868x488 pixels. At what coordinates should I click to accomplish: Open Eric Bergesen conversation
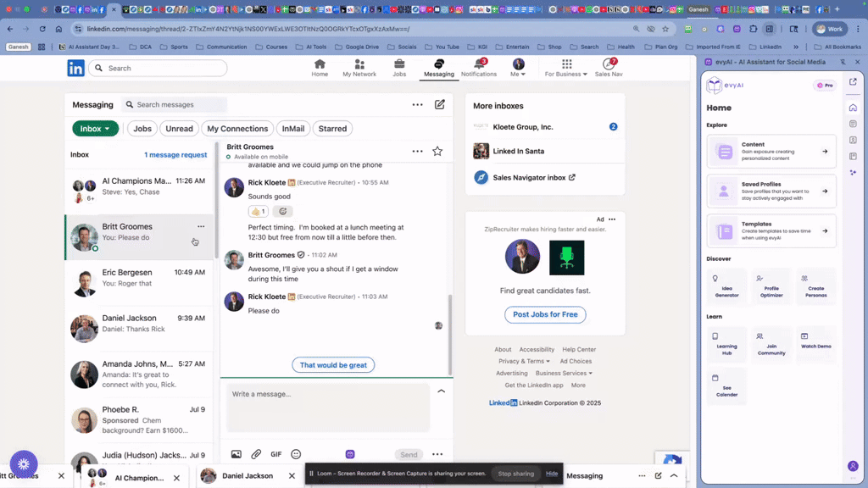[x=139, y=283]
